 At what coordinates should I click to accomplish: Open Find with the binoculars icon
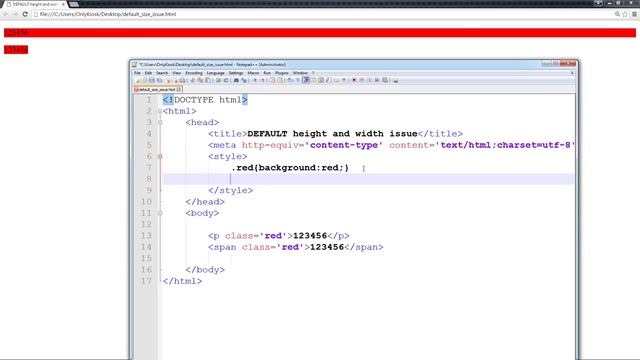[236, 80]
